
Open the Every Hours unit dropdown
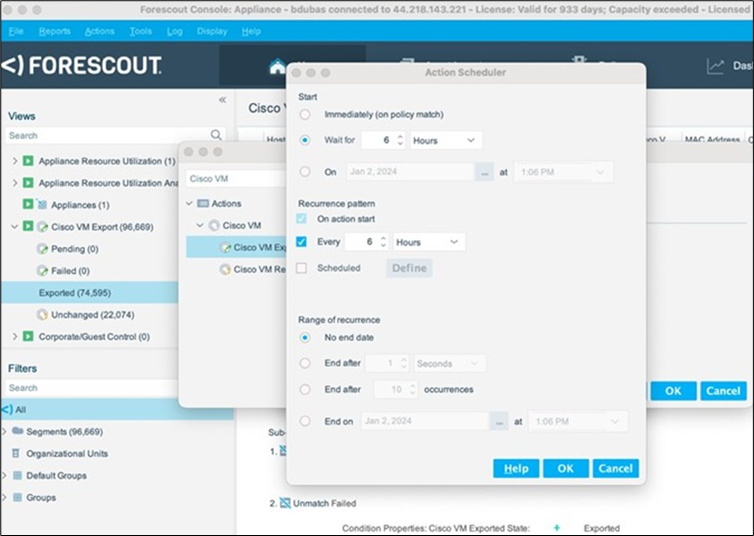tap(428, 242)
